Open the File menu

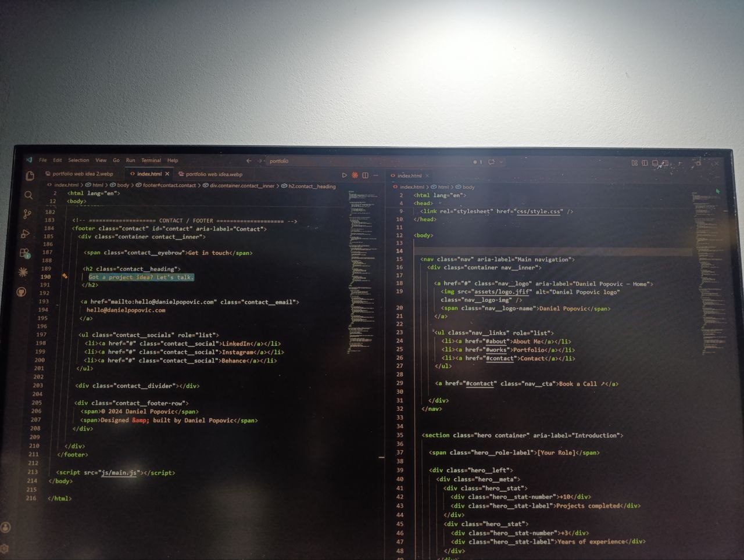pyautogui.click(x=43, y=160)
